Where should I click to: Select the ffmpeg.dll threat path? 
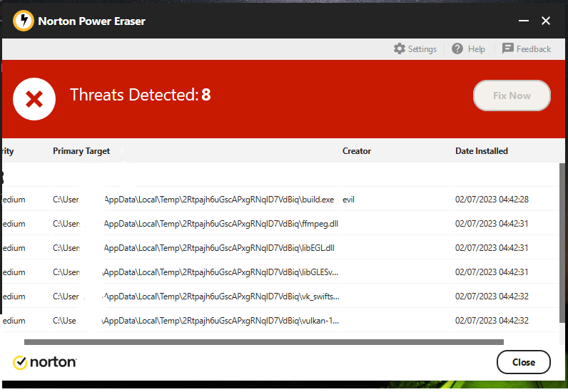click(196, 224)
